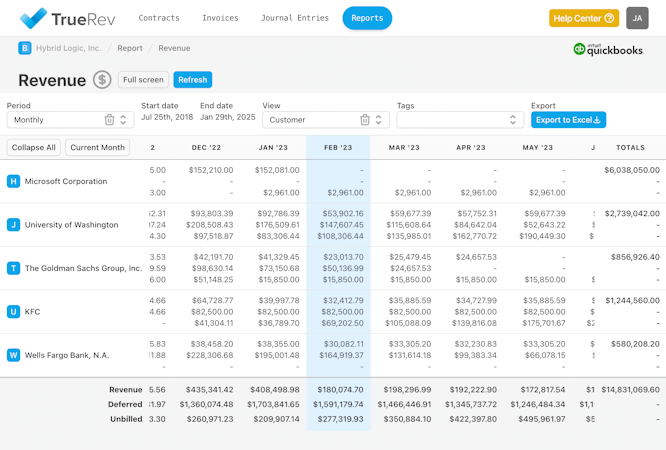Click the B company badge icon

click(25, 48)
